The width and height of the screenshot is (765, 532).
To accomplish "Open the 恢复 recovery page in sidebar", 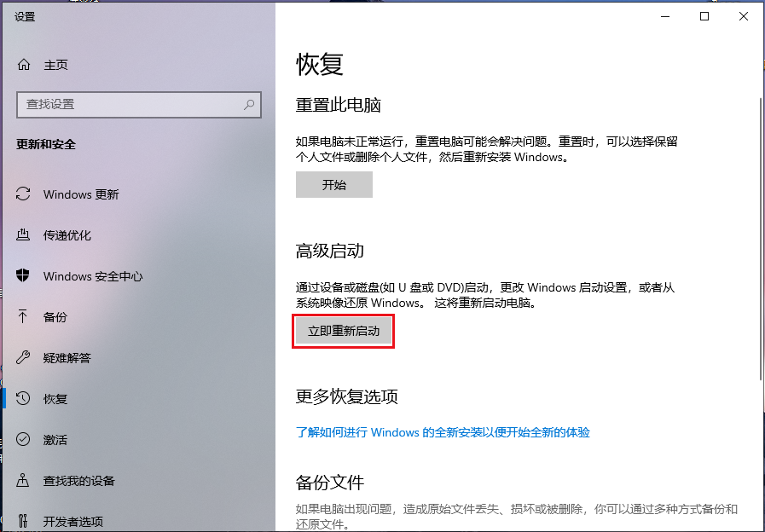I will point(55,399).
